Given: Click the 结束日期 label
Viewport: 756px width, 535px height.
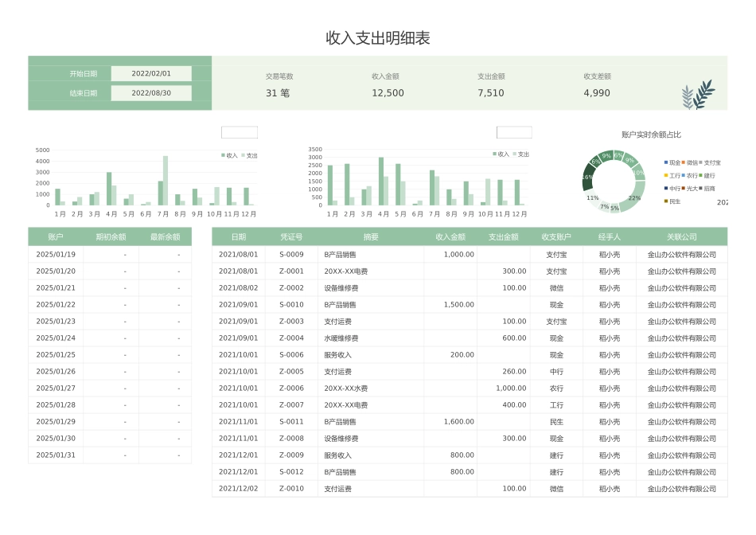Looking at the screenshot, I should click(84, 92).
